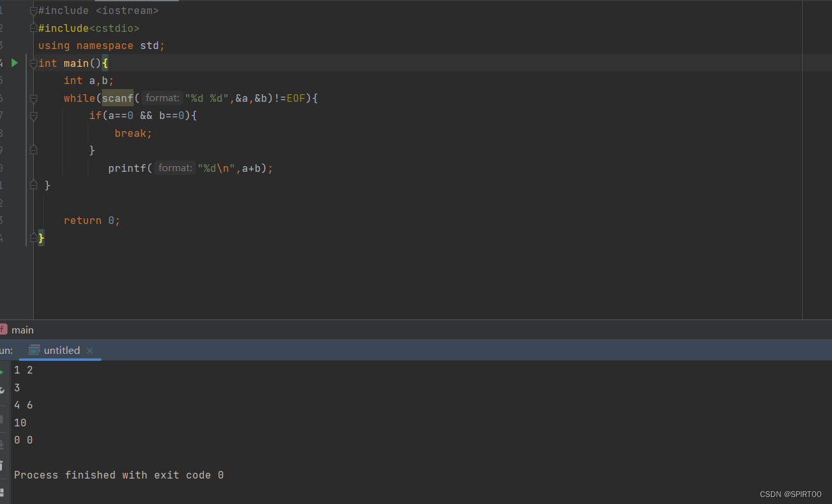Click the printf function name

pyautogui.click(x=127, y=168)
